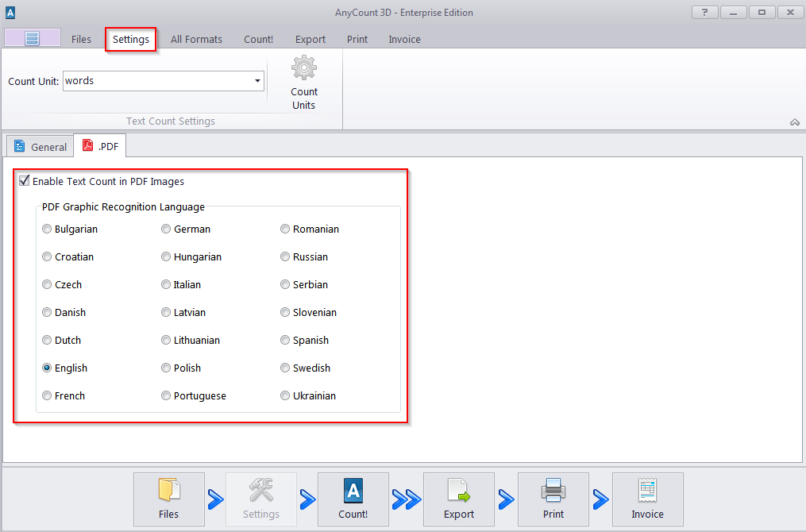
Task: Select Hungarian recognition language
Action: [x=191, y=256]
